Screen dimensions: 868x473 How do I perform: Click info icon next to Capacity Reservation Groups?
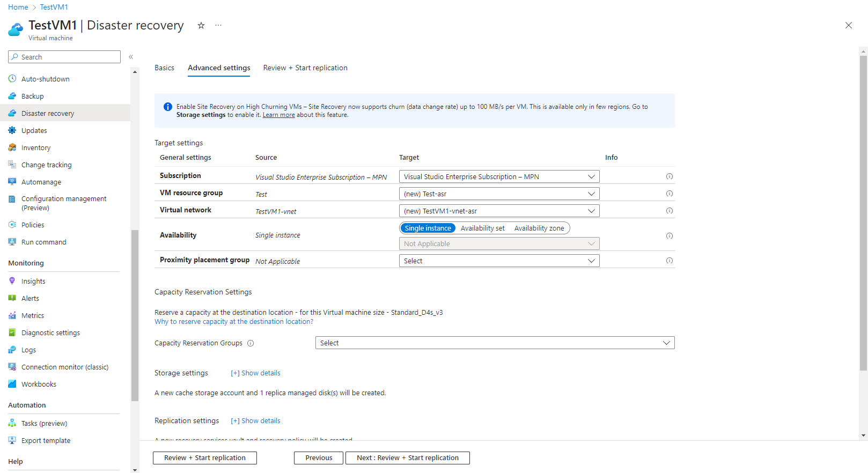pyautogui.click(x=251, y=343)
